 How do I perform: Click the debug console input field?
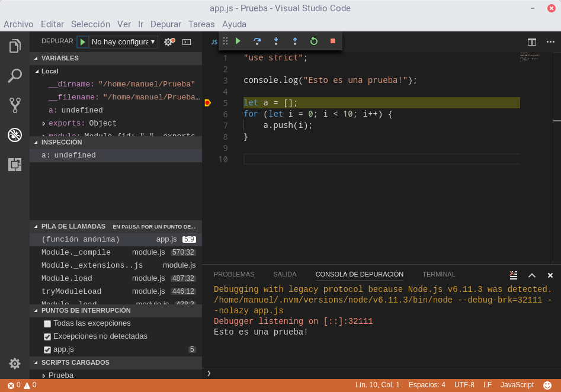(382, 374)
